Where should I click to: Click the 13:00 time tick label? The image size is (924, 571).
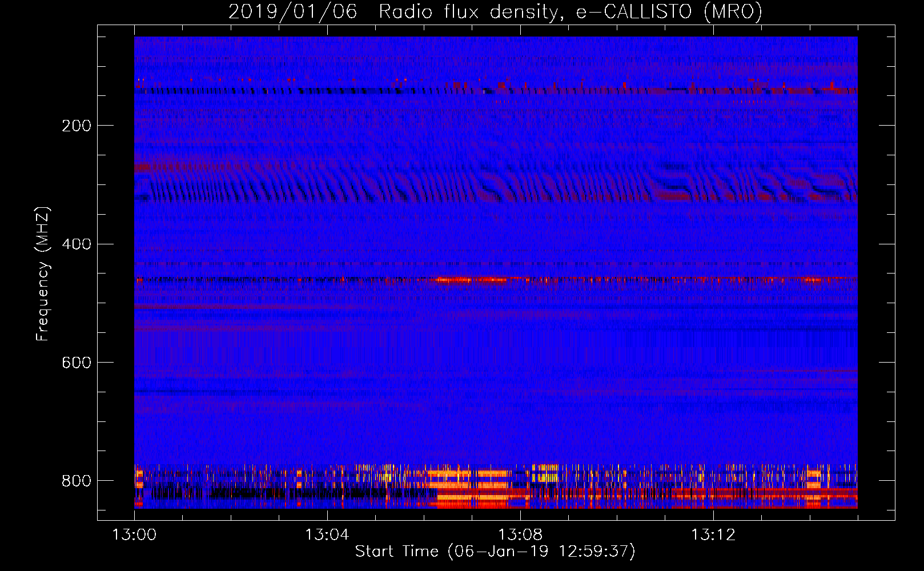(135, 535)
